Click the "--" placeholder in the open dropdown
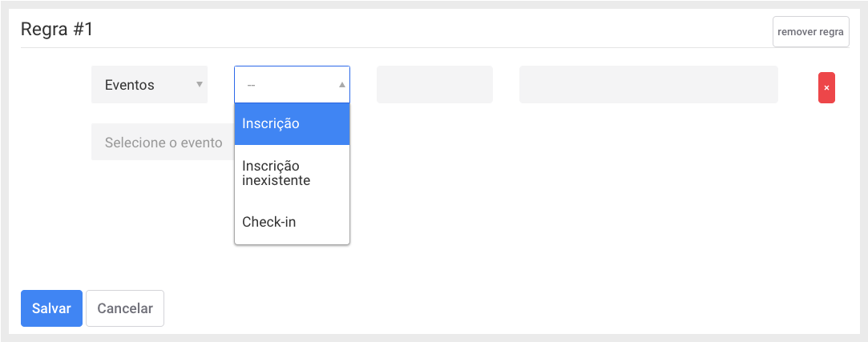Screen dimensions: 868x342 (x=251, y=85)
